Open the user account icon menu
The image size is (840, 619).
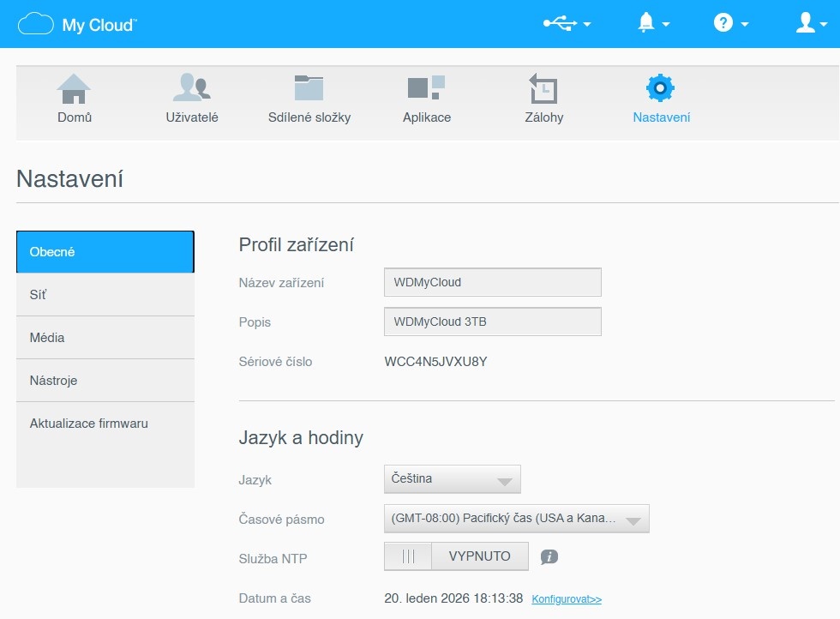coord(805,22)
